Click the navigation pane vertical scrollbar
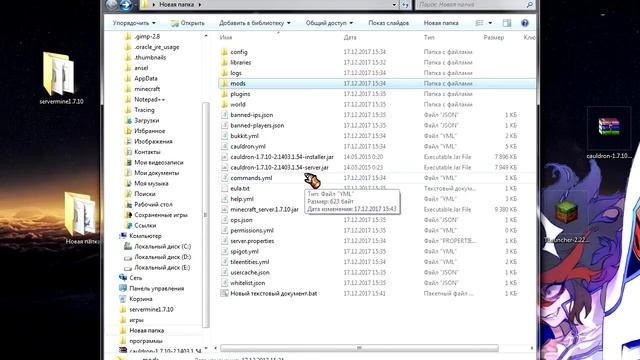Image resolution: width=640 pixels, height=360 pixels. tap(205, 215)
